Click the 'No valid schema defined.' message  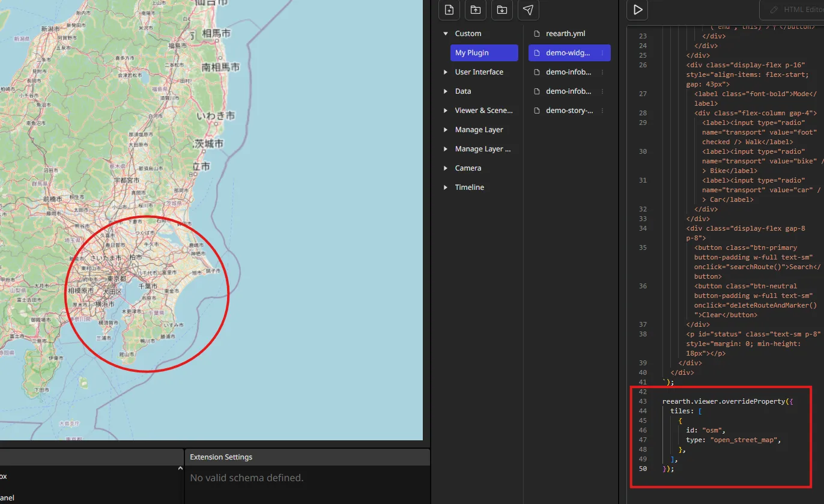click(247, 478)
